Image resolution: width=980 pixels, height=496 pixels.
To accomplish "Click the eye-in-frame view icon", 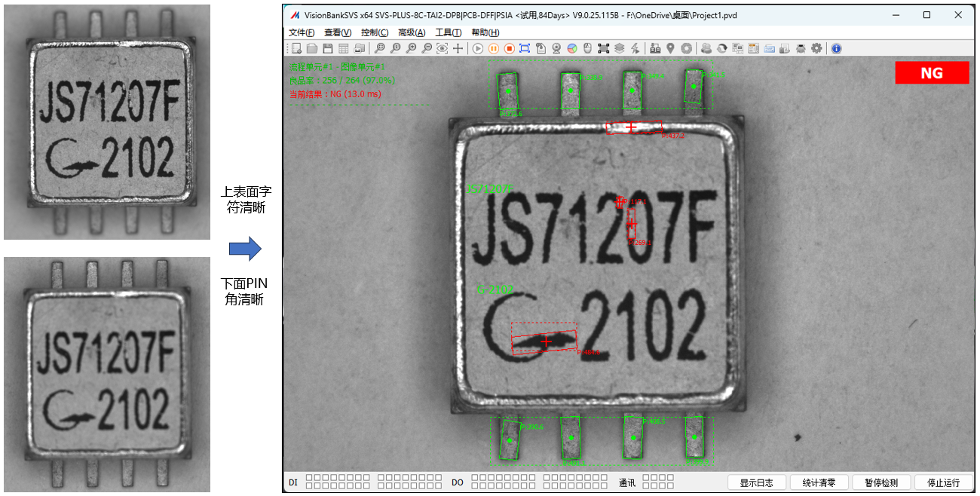I will (x=442, y=48).
